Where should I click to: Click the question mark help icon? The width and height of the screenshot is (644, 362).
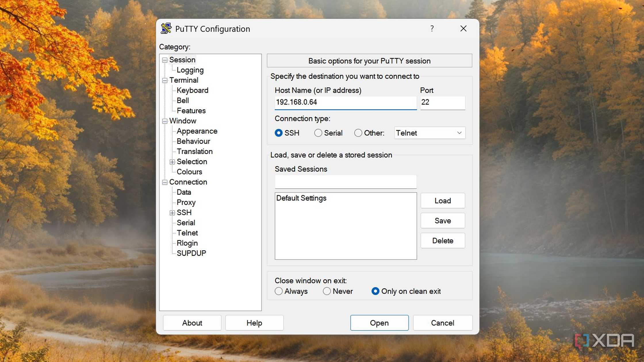pyautogui.click(x=432, y=28)
